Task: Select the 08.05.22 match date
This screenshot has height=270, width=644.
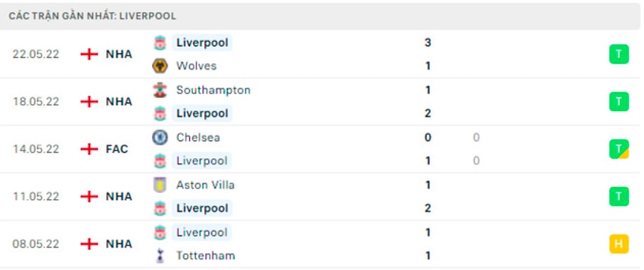Action: (x=36, y=244)
